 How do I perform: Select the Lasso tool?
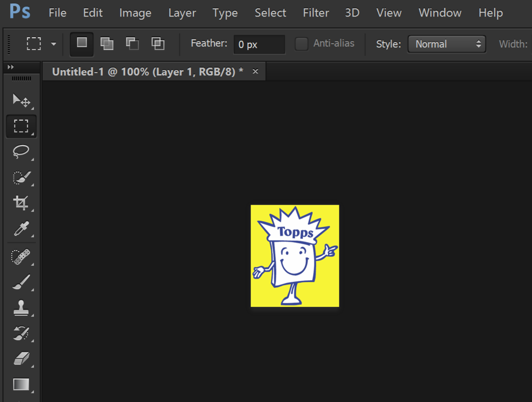[x=21, y=152]
